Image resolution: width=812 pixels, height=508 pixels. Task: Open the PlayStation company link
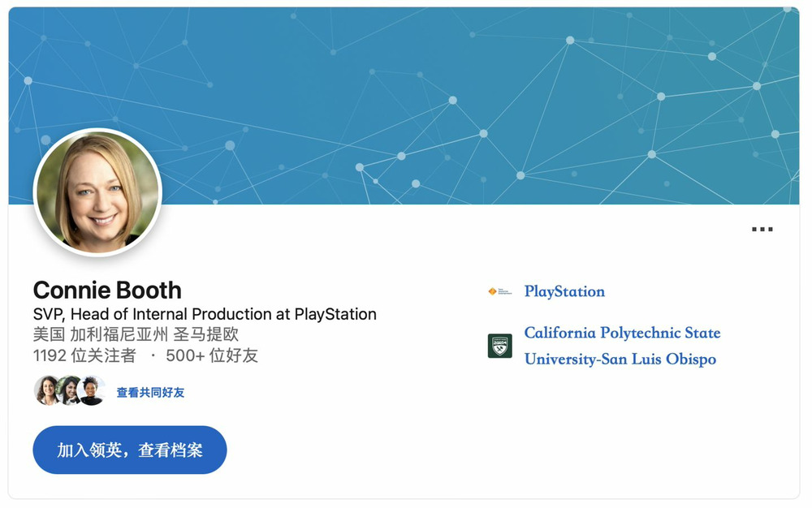click(x=564, y=291)
